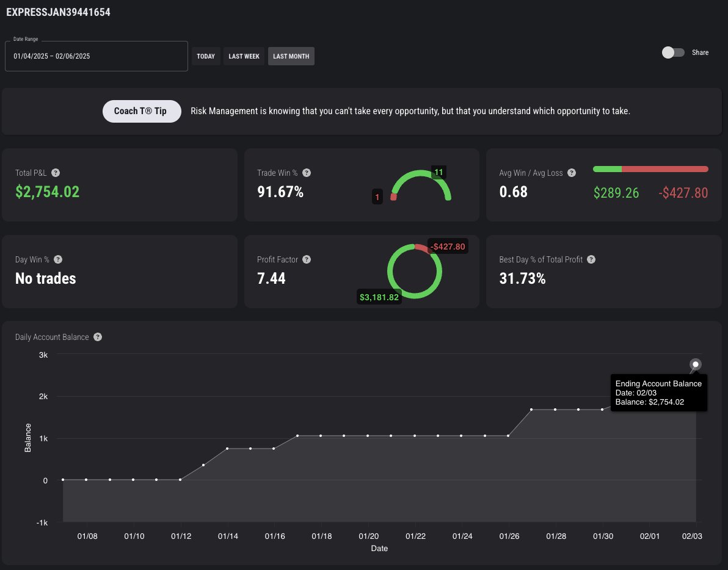Click the 01/26 date label on the chart axis
This screenshot has height=570, width=728.
point(509,536)
